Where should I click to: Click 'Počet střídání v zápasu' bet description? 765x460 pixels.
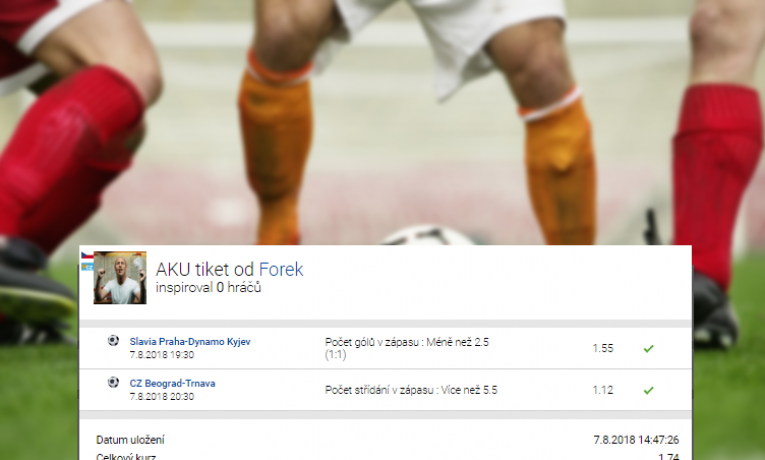(411, 390)
